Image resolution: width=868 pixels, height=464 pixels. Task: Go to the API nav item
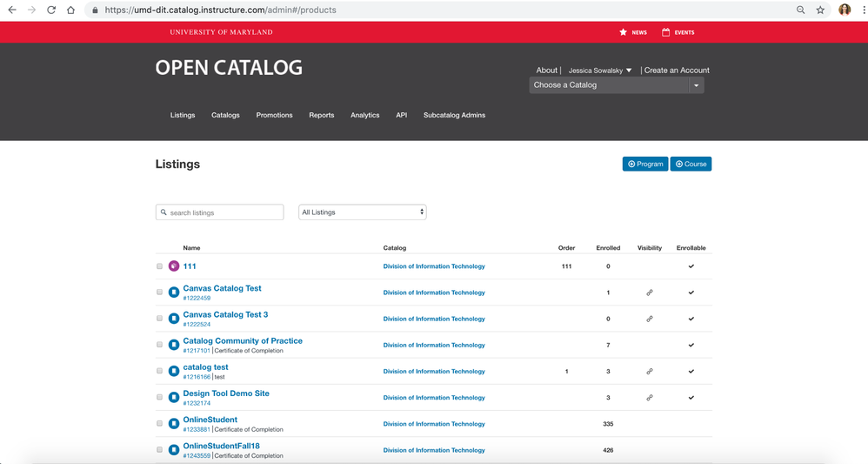(401, 115)
